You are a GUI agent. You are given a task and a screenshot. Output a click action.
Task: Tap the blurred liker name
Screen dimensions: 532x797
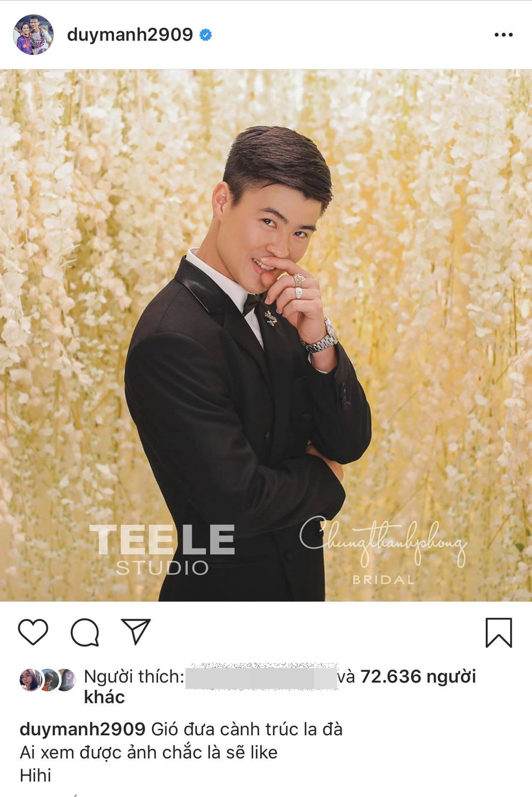262,677
